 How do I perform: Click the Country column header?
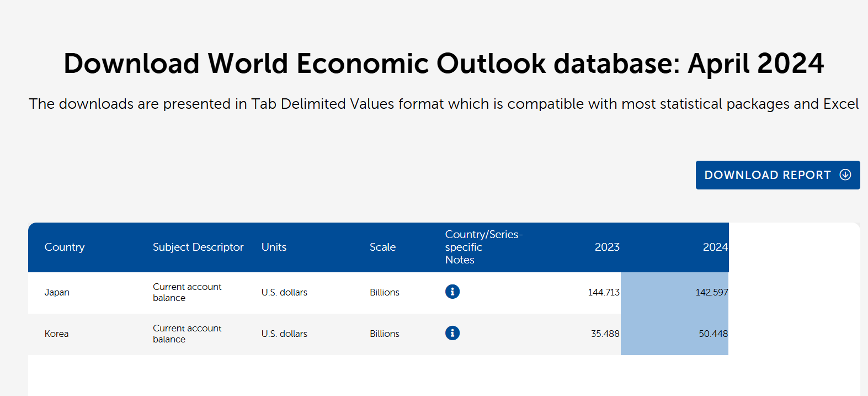(65, 247)
